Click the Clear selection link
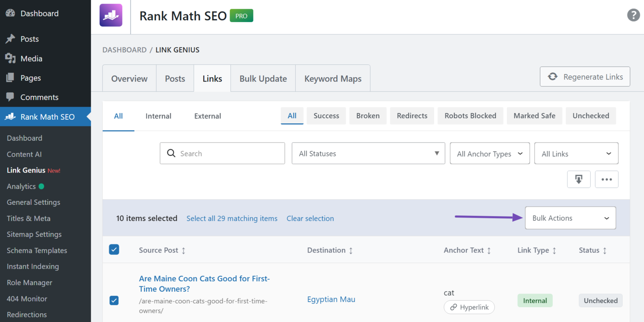The image size is (644, 322). pos(310,218)
